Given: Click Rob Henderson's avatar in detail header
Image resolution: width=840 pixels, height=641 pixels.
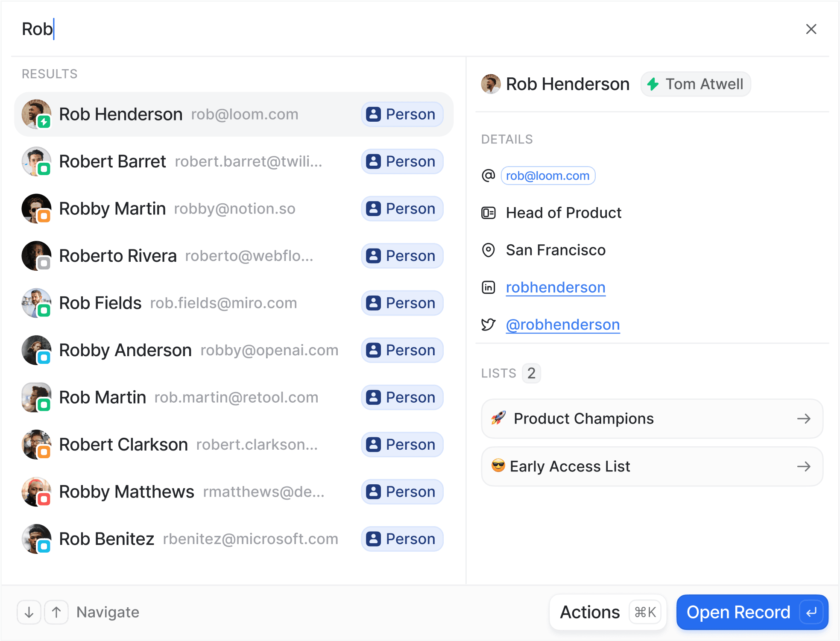Looking at the screenshot, I should click(491, 84).
